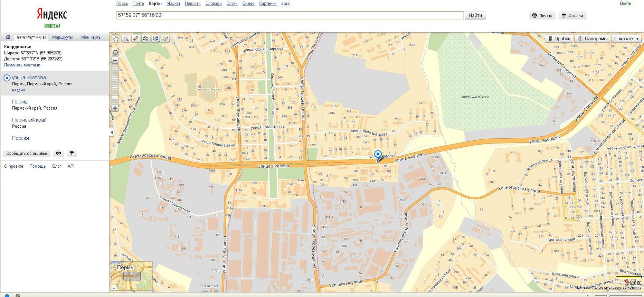This screenshot has height=297, width=644.
Task: Toggle Пробки traffic layer
Action: pyautogui.click(x=559, y=39)
